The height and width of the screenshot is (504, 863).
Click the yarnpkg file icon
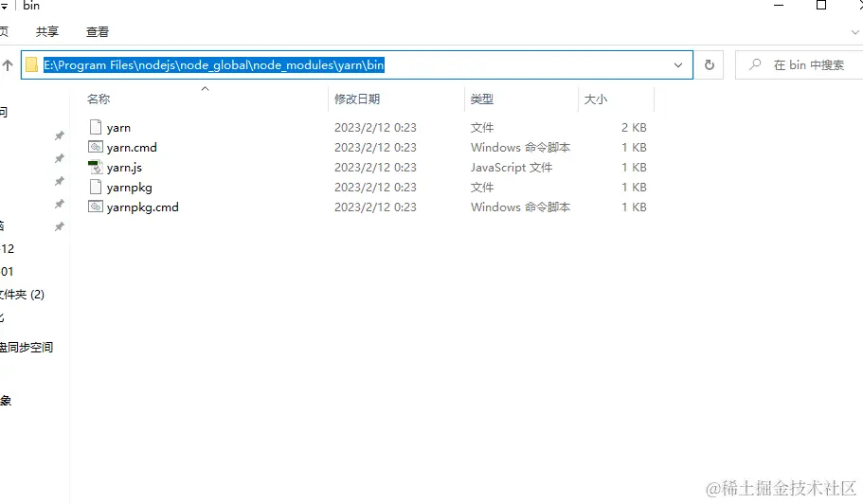pyautogui.click(x=96, y=187)
